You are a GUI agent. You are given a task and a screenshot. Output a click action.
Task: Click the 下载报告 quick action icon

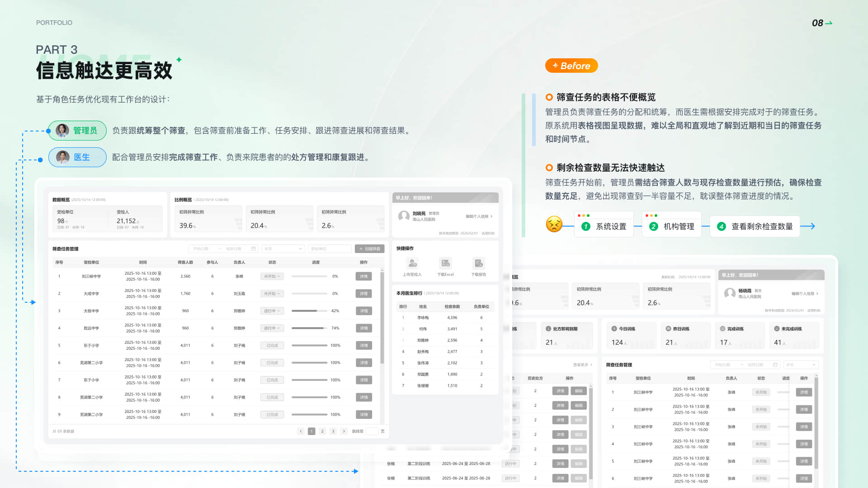pos(478,263)
